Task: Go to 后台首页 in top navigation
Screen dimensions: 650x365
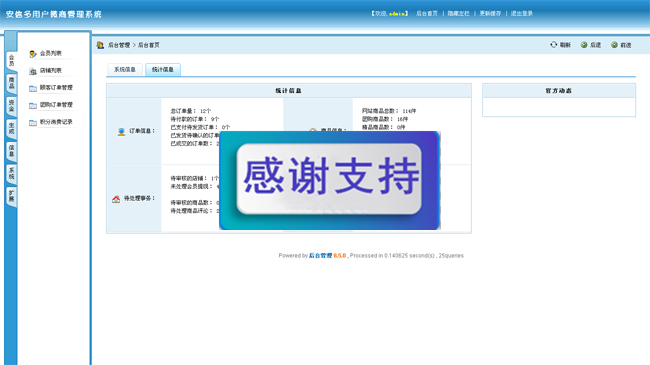Action: tap(427, 14)
